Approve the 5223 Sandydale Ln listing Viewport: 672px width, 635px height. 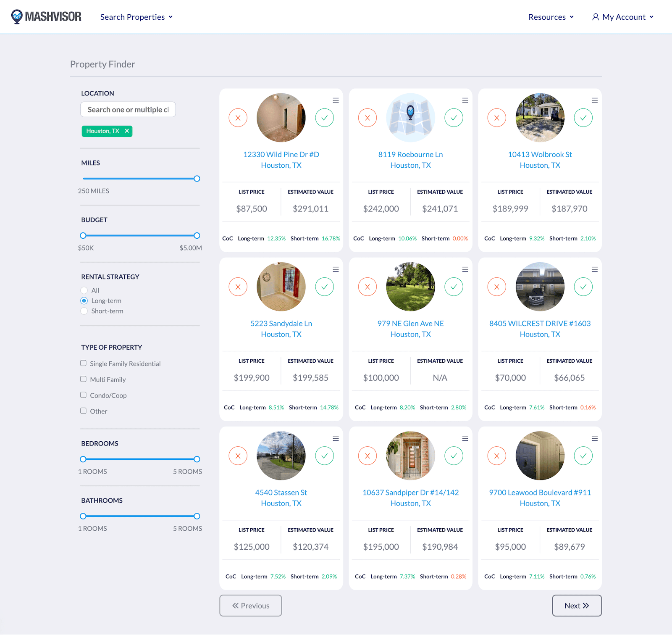pos(324,287)
